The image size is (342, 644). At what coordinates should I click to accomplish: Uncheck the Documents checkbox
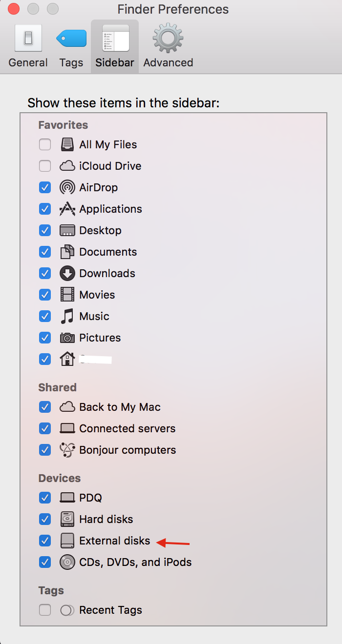(45, 252)
